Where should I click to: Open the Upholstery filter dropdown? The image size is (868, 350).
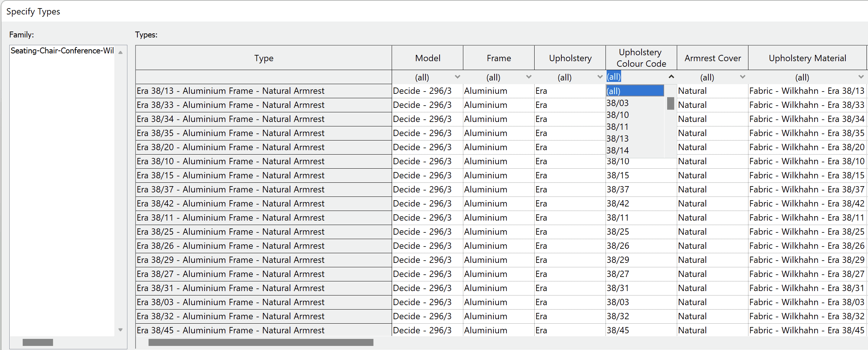coord(600,77)
